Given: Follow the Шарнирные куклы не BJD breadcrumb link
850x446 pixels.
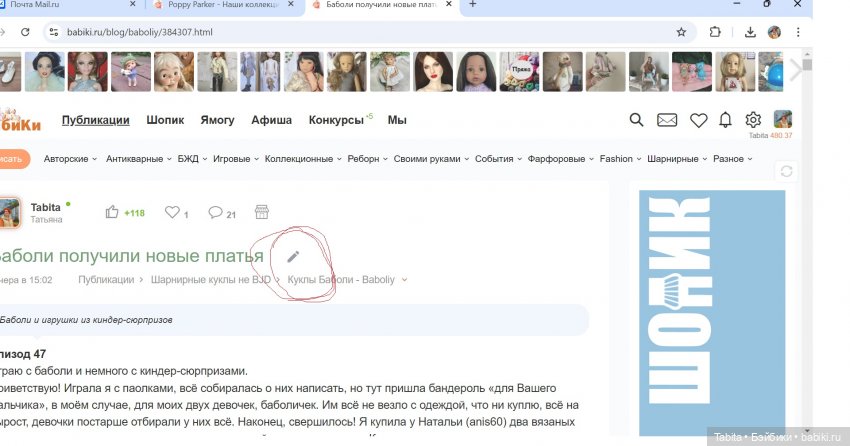Looking at the screenshot, I should pyautogui.click(x=210, y=280).
